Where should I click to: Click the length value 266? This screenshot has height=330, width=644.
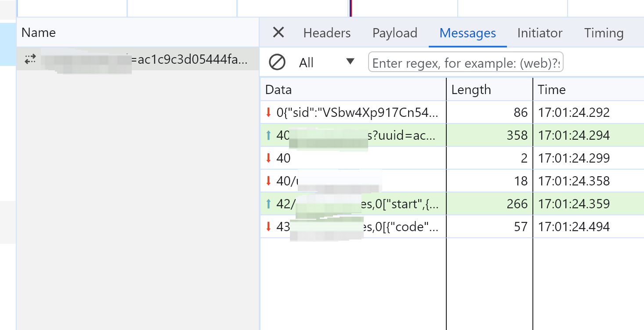pos(517,204)
